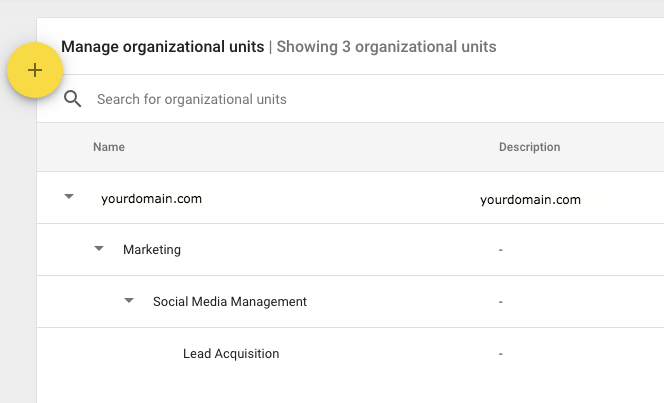664x403 pixels.
Task: Collapse the yourdomain.com tree arrow
Action: click(69, 196)
